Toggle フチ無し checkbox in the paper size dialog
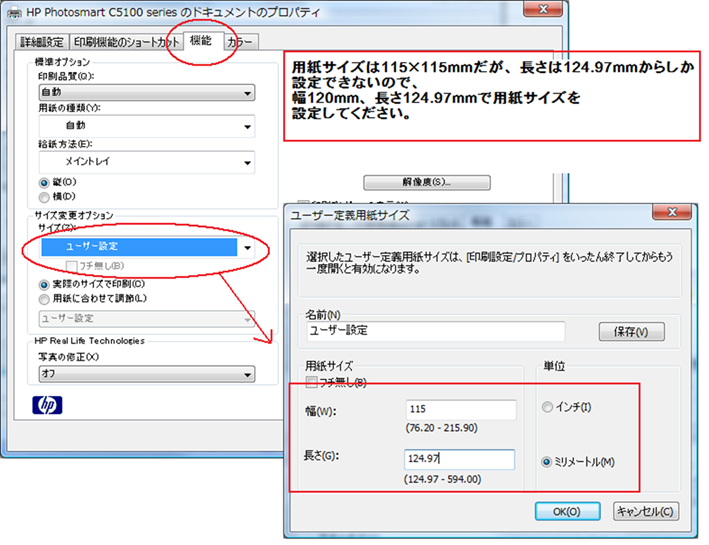This screenshot has height=545, width=709. 311,383
